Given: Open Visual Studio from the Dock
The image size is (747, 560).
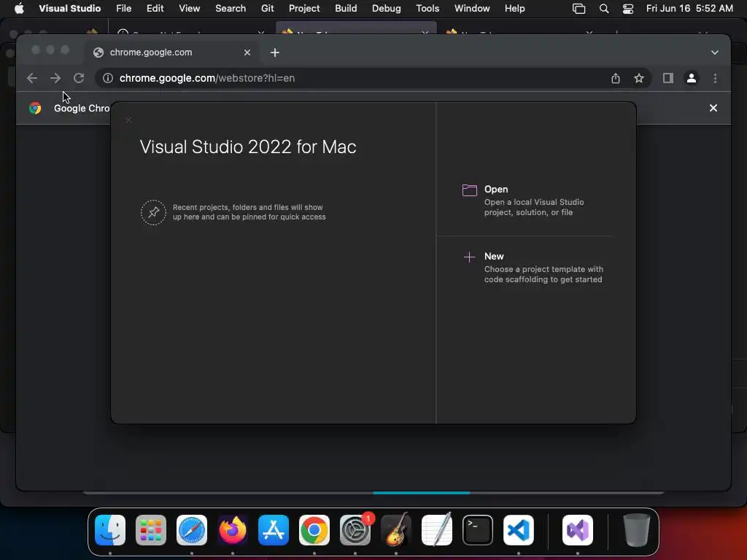Looking at the screenshot, I should tap(578, 530).
